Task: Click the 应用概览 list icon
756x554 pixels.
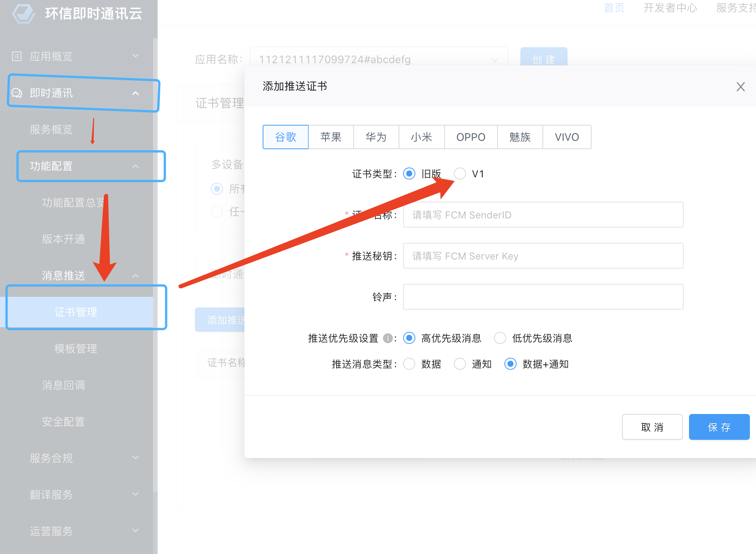Action: click(17, 56)
